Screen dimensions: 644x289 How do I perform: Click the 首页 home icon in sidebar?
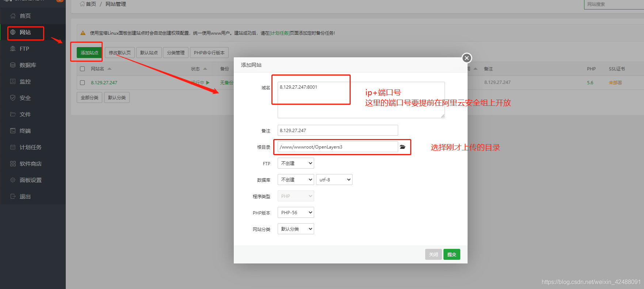coord(13,16)
